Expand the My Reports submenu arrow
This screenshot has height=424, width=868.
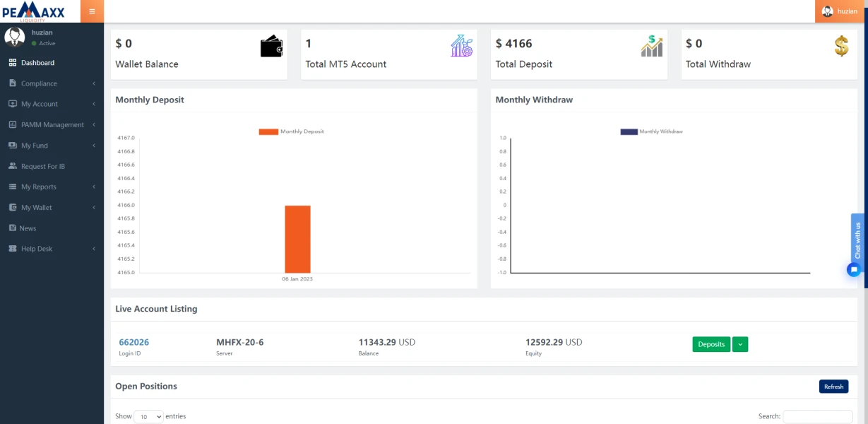[x=94, y=187]
